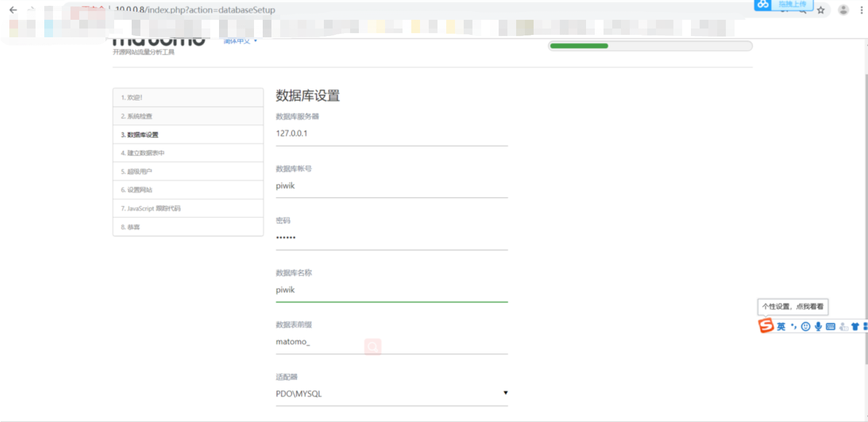The height and width of the screenshot is (422, 868).
Task: Click the red search overlay icon
Action: click(373, 347)
